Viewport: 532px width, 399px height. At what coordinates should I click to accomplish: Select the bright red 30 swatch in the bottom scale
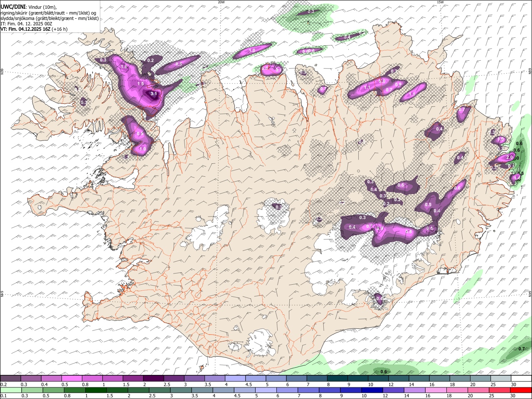(x=521, y=390)
